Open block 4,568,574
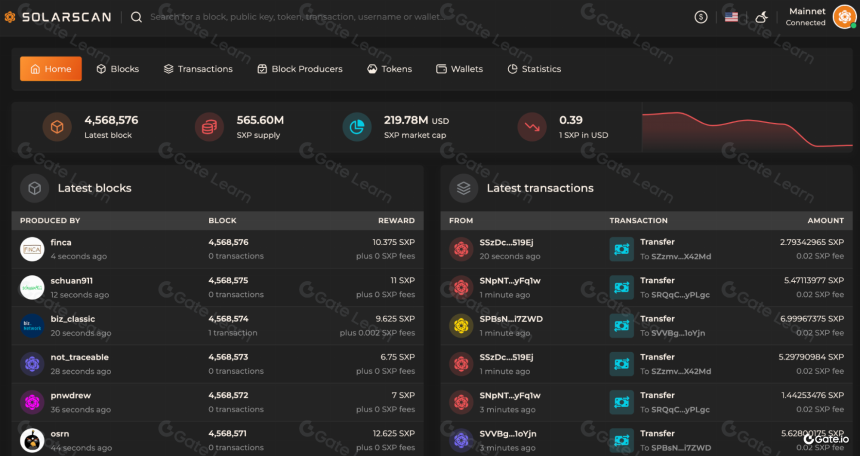This screenshot has width=860, height=456. (x=228, y=319)
